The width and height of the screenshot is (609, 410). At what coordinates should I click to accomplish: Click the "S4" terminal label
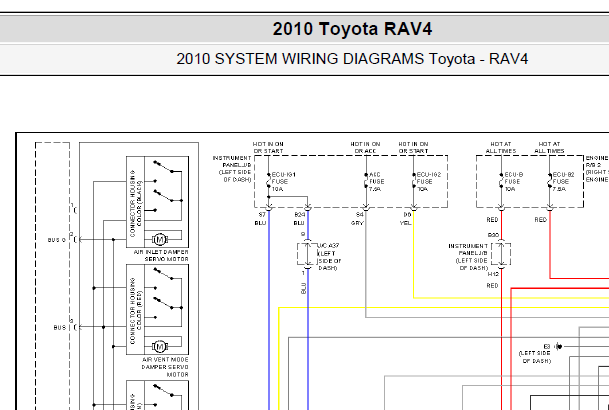[x=360, y=215]
